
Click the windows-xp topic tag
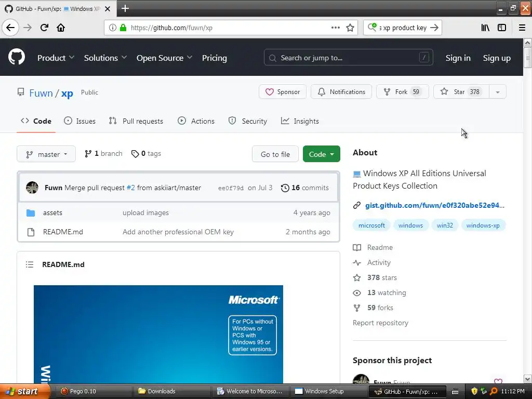(483, 225)
